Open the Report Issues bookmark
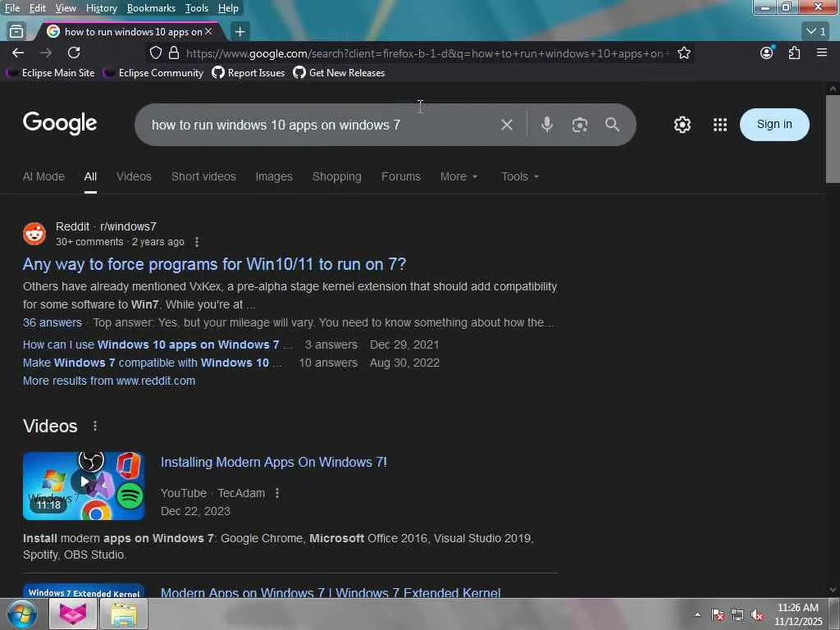The image size is (840, 630). (x=249, y=73)
